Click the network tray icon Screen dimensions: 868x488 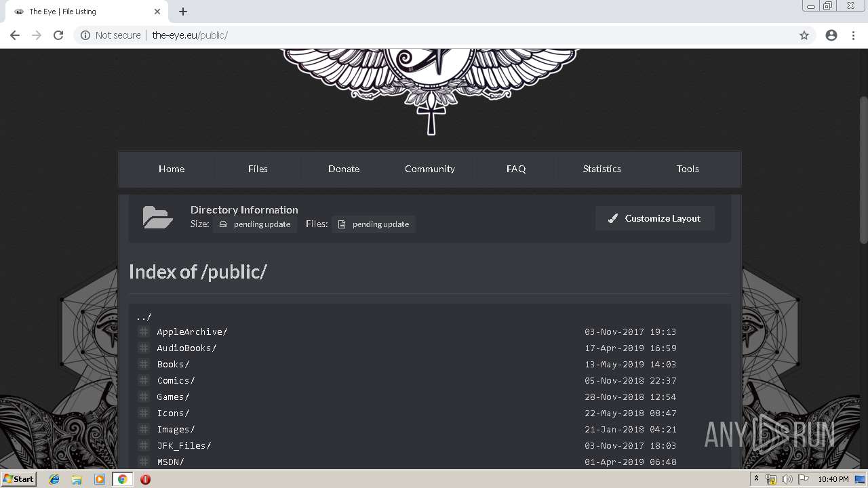771,479
